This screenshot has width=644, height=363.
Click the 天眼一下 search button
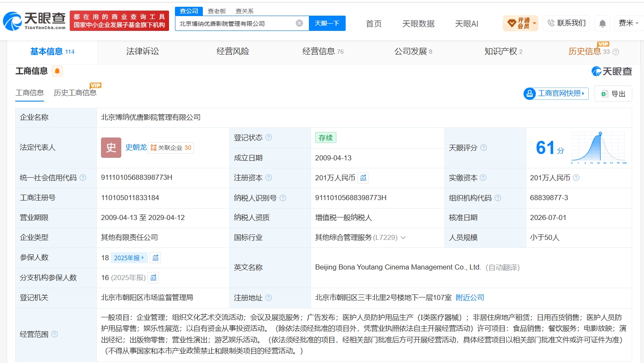[x=327, y=23]
